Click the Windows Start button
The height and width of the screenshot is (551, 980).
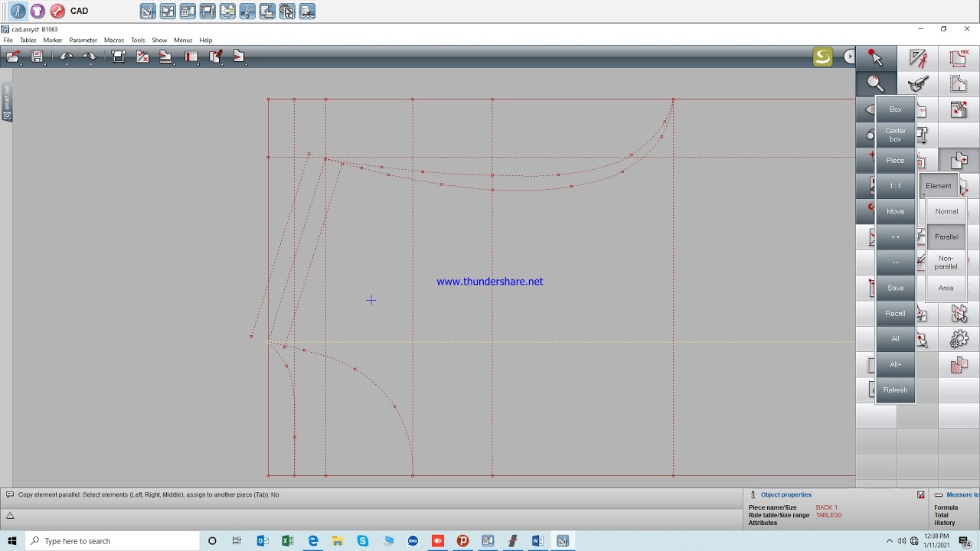pyautogui.click(x=12, y=541)
